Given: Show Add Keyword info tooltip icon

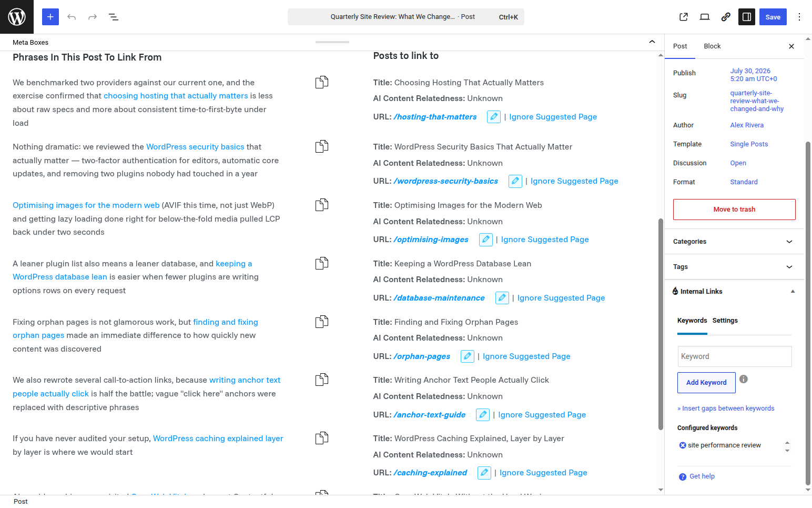Looking at the screenshot, I should pyautogui.click(x=744, y=379).
